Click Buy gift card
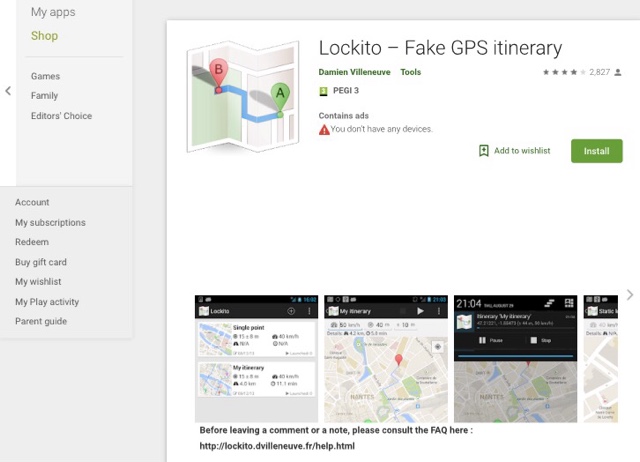The width and height of the screenshot is (640, 462). (41, 262)
